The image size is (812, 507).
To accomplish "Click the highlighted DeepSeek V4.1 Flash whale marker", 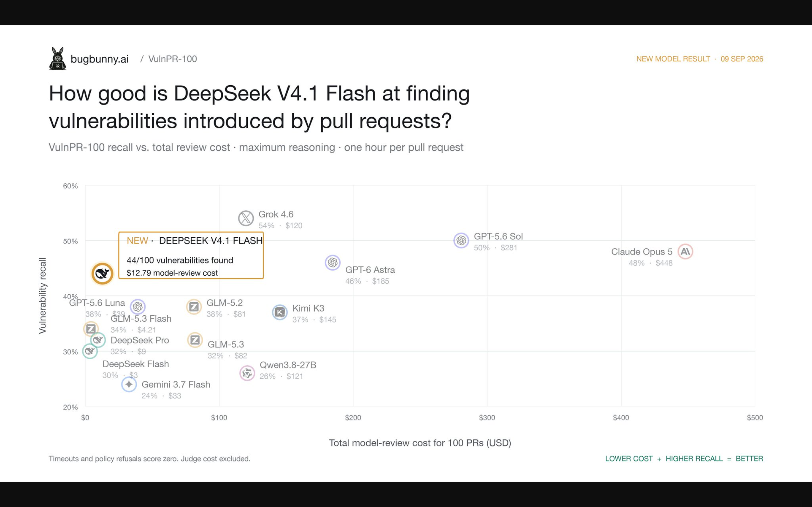I will (102, 273).
